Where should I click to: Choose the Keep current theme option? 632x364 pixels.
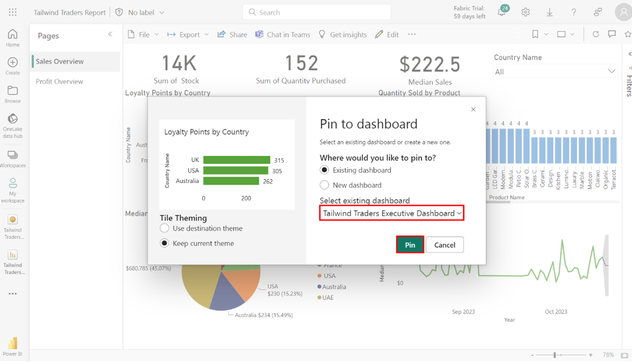pos(165,243)
